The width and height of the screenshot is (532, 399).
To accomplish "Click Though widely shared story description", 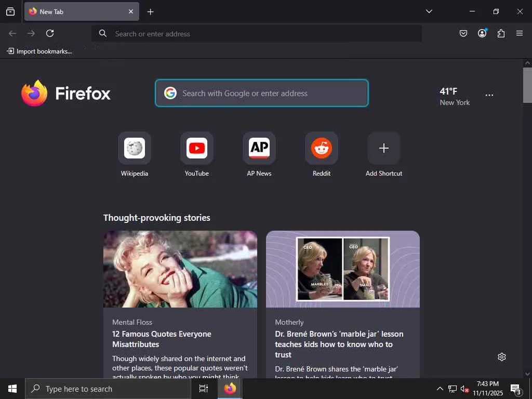I will pyautogui.click(x=180, y=367).
